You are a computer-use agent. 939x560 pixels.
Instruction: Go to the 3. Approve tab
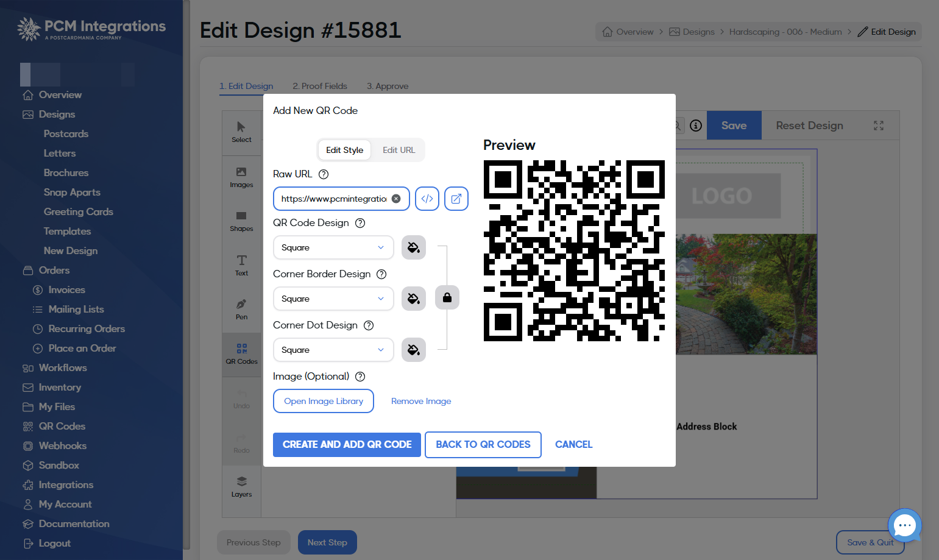[388, 86]
